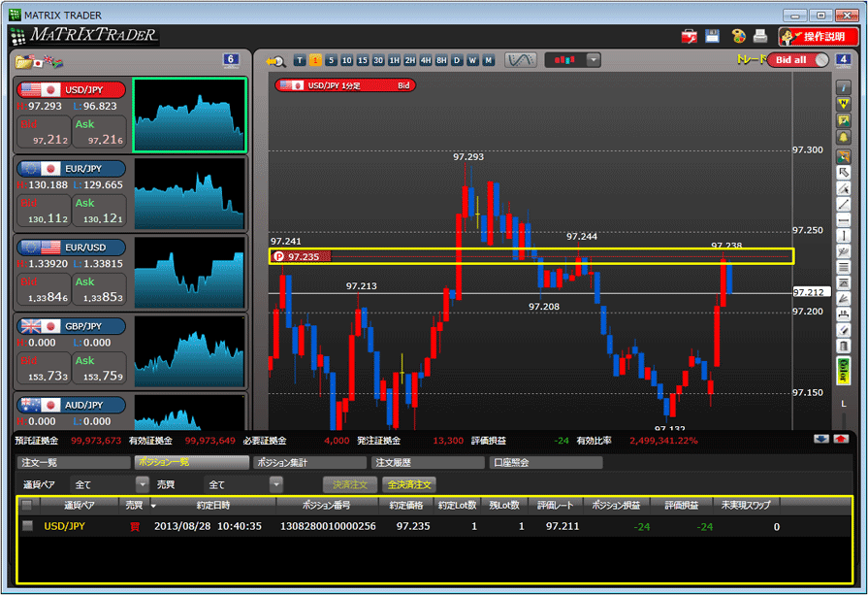Select the 1H timeframe
The height and width of the screenshot is (595, 868).
pos(394,60)
